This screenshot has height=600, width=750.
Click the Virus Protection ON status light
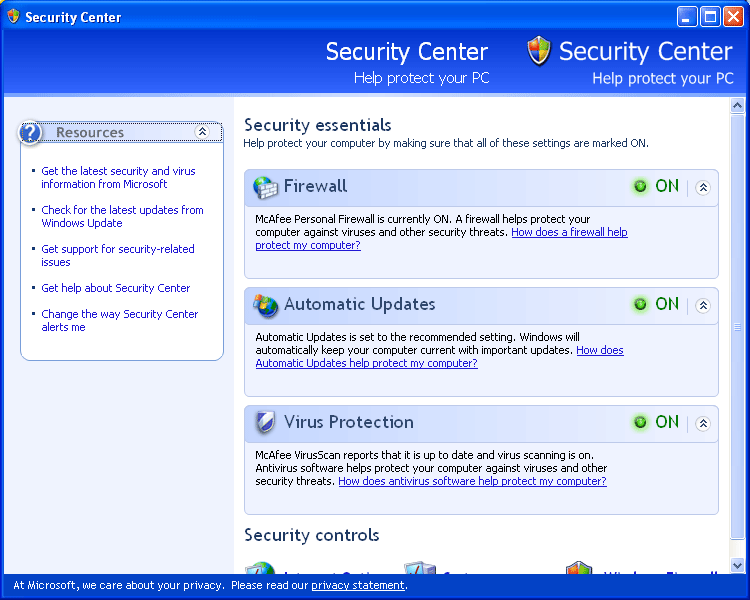coord(640,423)
